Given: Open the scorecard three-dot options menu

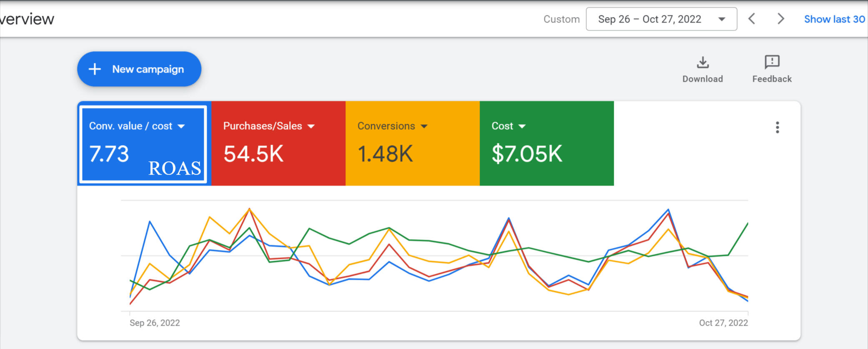Looking at the screenshot, I should [777, 128].
